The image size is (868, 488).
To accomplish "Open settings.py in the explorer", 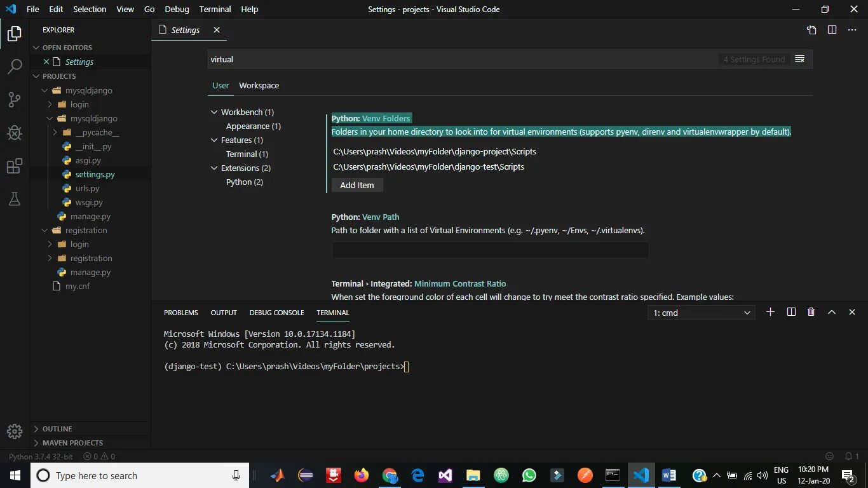I will point(95,174).
